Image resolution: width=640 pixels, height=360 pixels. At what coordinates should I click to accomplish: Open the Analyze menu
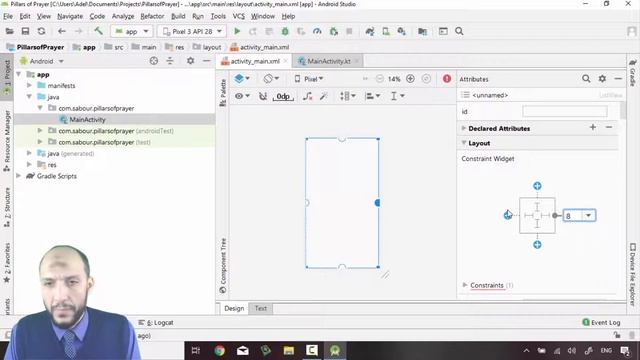(x=123, y=16)
